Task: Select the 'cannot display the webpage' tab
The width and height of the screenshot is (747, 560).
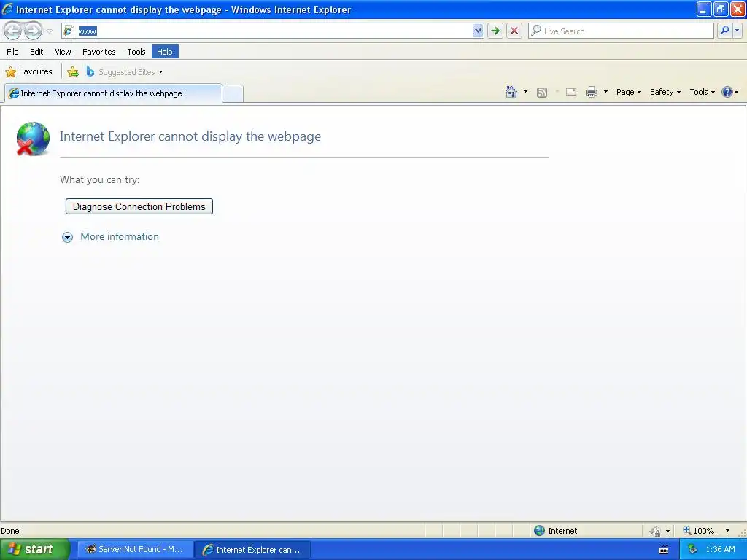Action: coord(113,93)
